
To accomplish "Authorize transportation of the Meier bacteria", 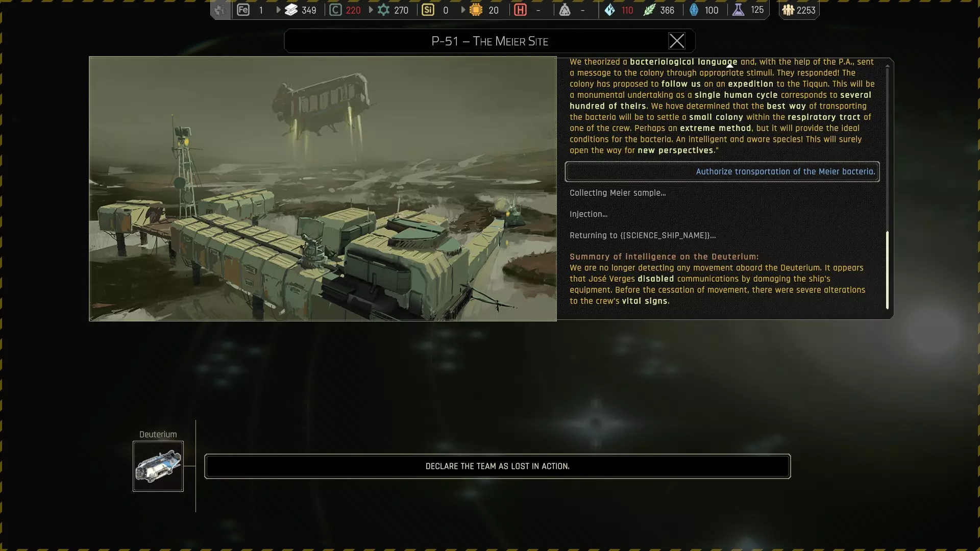I will tap(722, 172).
